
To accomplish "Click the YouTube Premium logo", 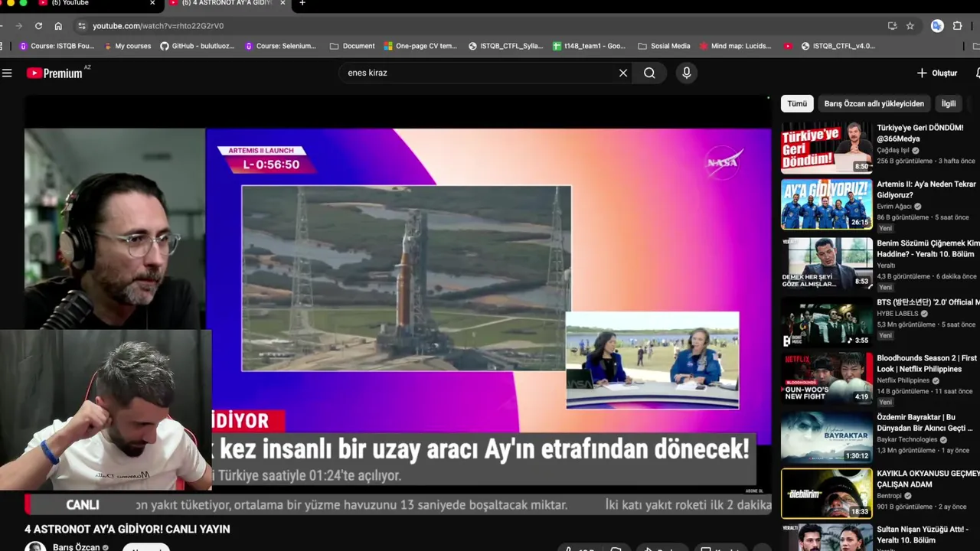I will tap(54, 73).
